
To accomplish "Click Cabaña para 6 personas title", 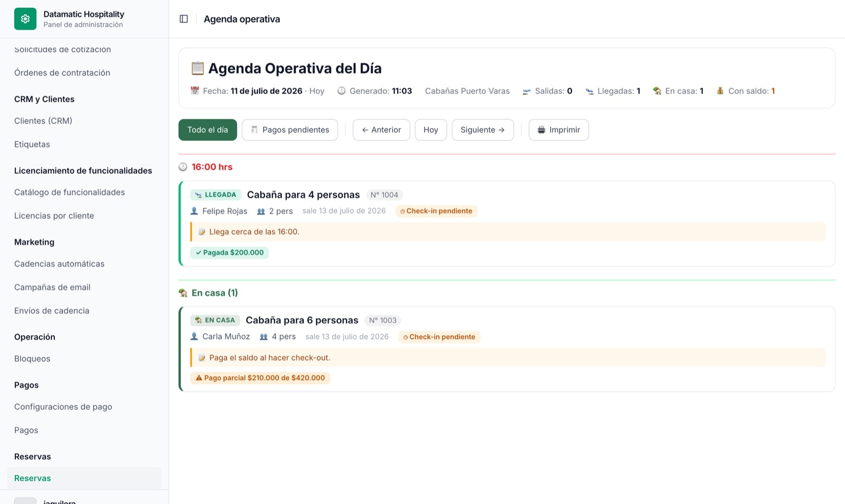I will pos(302,320).
